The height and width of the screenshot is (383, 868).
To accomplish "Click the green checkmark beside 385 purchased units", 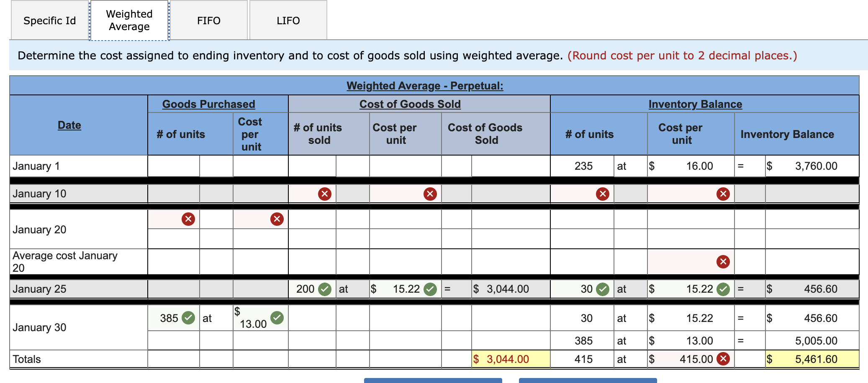I will click(x=188, y=317).
